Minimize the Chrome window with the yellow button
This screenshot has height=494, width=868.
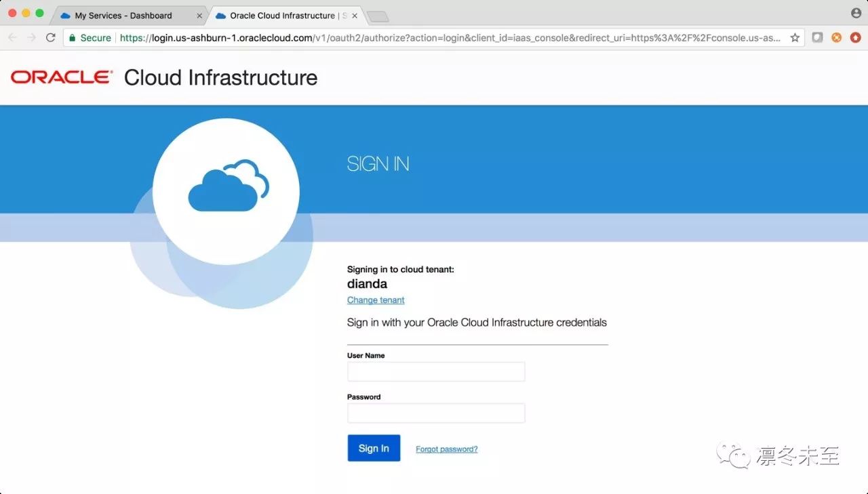tap(26, 14)
